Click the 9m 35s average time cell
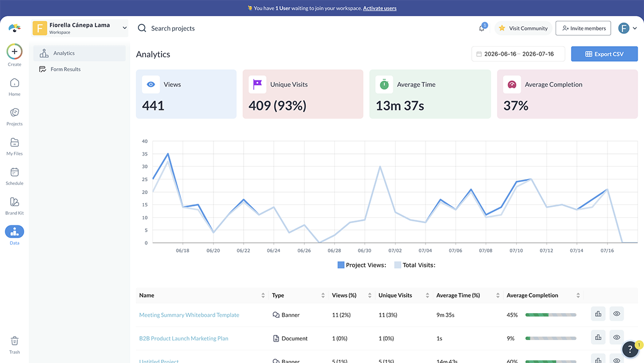Viewport: 644px width, 363px height. pos(445,315)
